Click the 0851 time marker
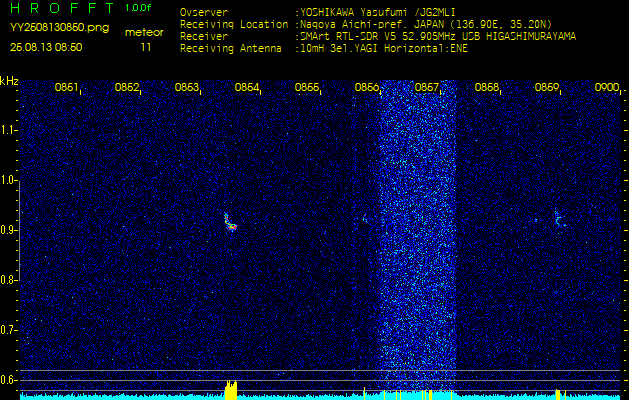The width and height of the screenshot is (629, 400). pos(67,87)
